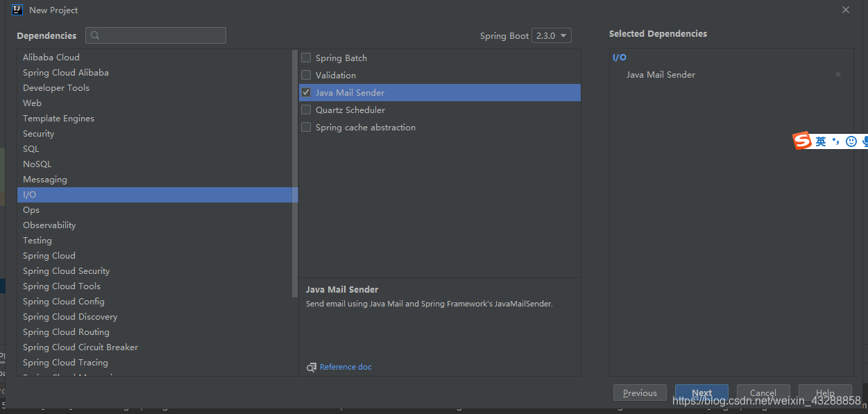Toggle the English input mode indicator
868x414 pixels.
coord(821,141)
